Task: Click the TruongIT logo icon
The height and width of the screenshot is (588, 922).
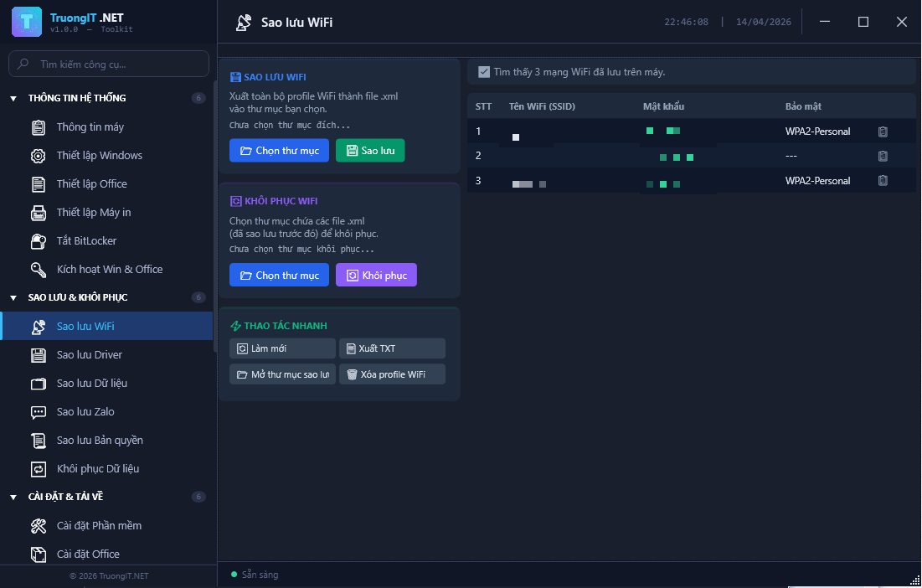Action: [27, 22]
